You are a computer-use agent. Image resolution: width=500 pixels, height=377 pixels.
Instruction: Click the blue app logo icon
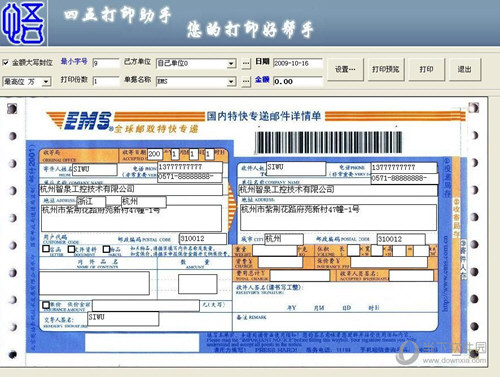point(23,23)
